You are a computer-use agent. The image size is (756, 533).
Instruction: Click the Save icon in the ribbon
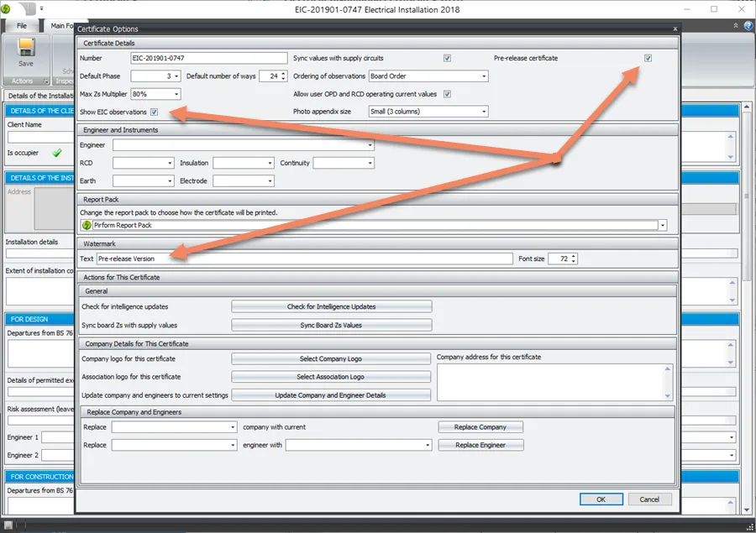[x=25, y=48]
